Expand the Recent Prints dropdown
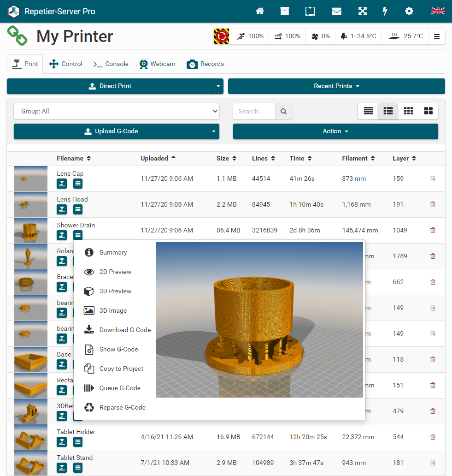 [x=336, y=86]
